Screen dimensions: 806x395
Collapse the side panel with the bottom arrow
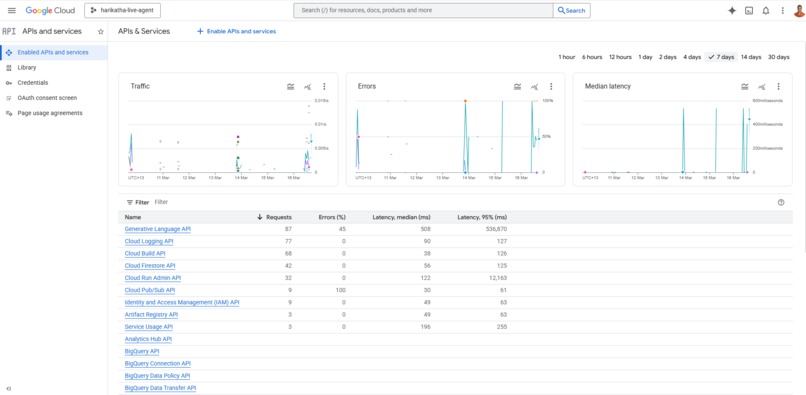pos(8,388)
